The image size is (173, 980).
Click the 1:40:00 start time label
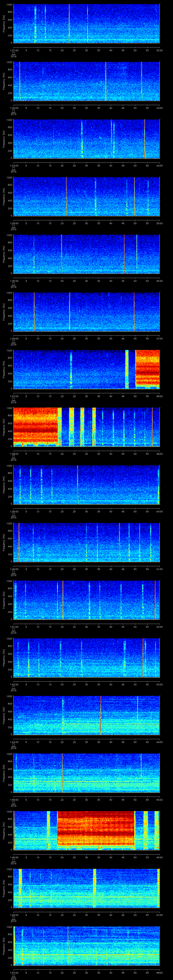pos(14,568)
